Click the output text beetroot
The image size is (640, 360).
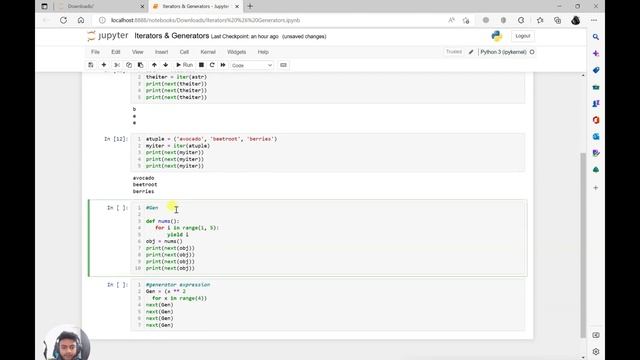(145, 184)
